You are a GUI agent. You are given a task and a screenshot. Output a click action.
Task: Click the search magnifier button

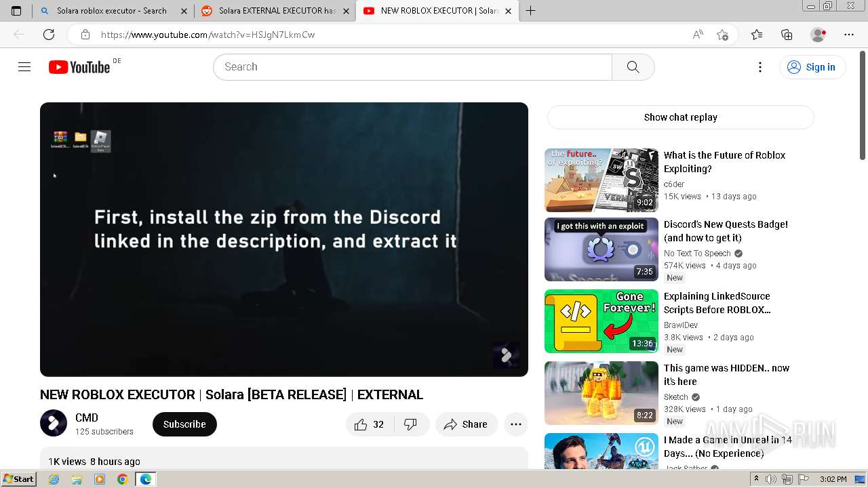tap(633, 66)
